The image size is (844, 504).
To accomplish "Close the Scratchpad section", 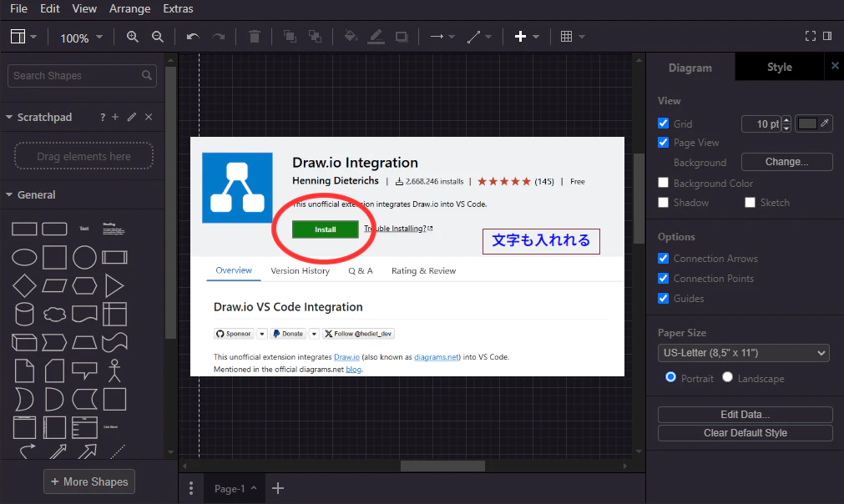I will point(149,117).
